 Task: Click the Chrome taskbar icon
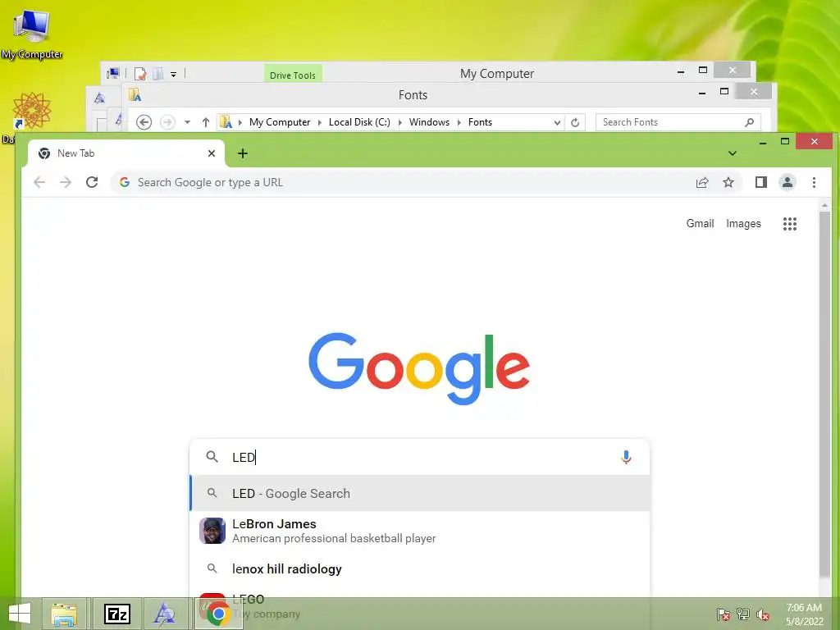218,614
